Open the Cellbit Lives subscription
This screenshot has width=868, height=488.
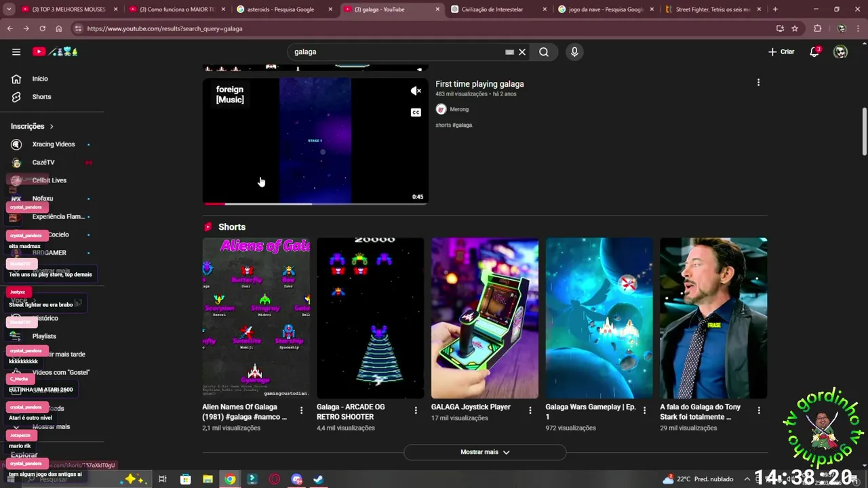click(x=49, y=180)
